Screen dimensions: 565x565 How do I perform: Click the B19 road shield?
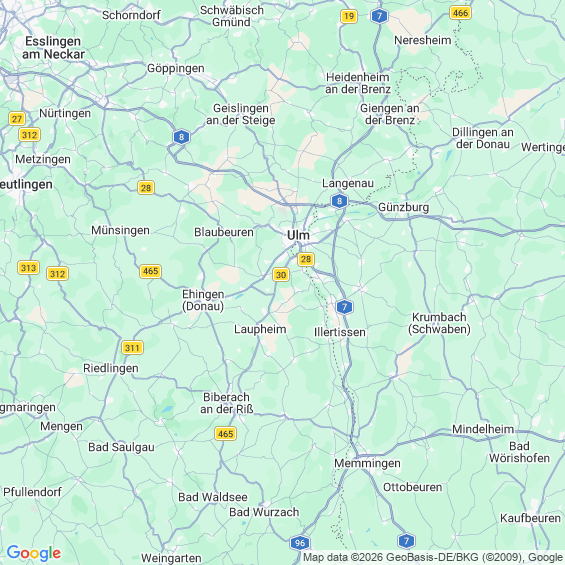[348, 16]
